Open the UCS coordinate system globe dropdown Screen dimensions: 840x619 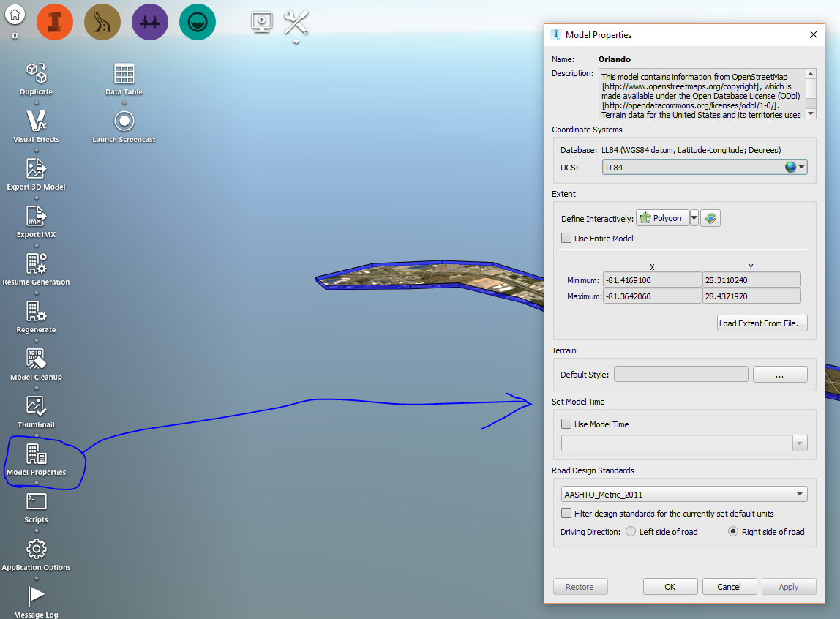(x=795, y=167)
